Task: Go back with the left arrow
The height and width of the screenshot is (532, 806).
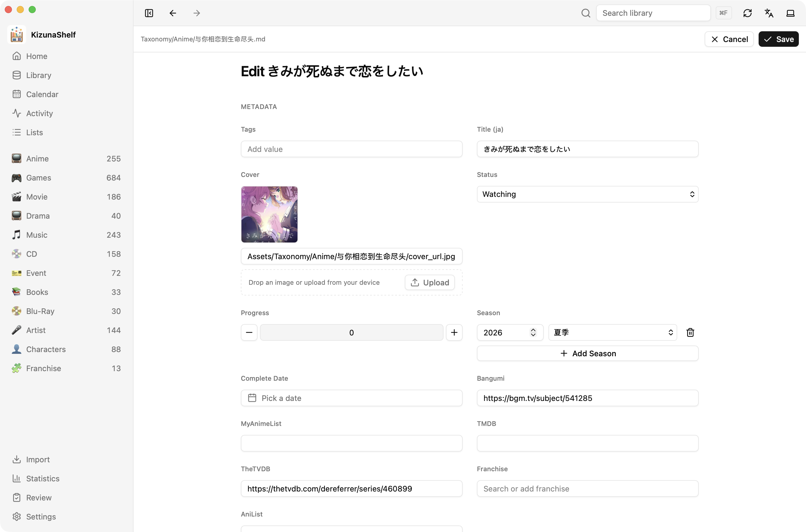Action: (173, 13)
